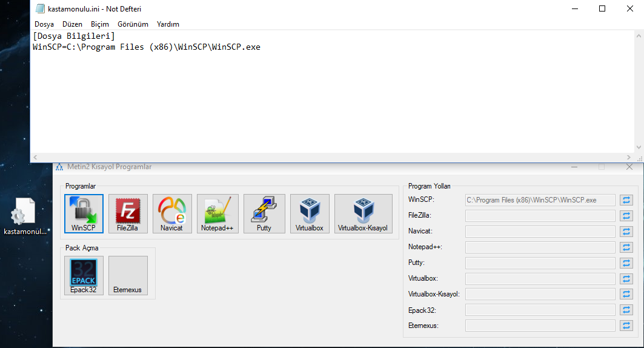Click the Putty path field

coord(540,263)
